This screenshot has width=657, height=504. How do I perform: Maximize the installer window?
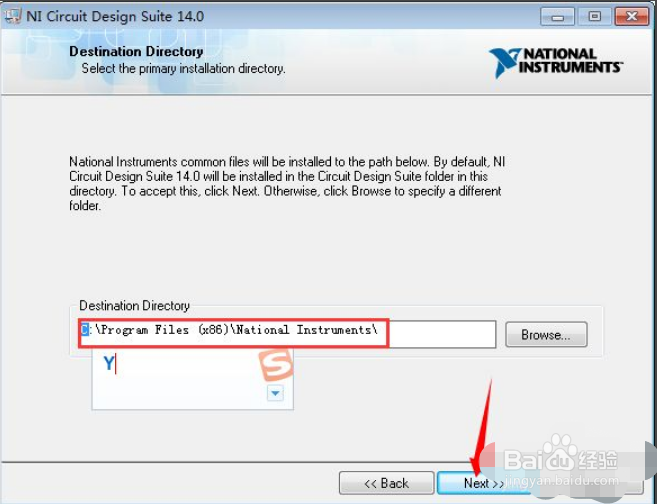(595, 16)
